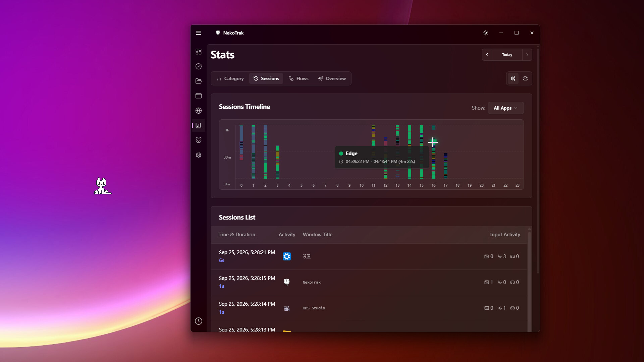Screen dimensions: 644x362
Task: Click the Window Title column header
Action: tap(318, 235)
